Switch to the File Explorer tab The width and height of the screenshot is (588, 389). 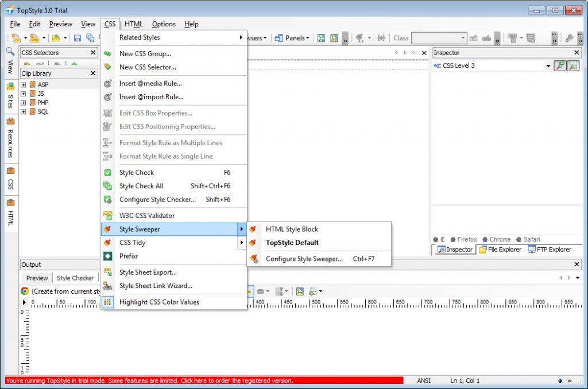click(x=500, y=250)
